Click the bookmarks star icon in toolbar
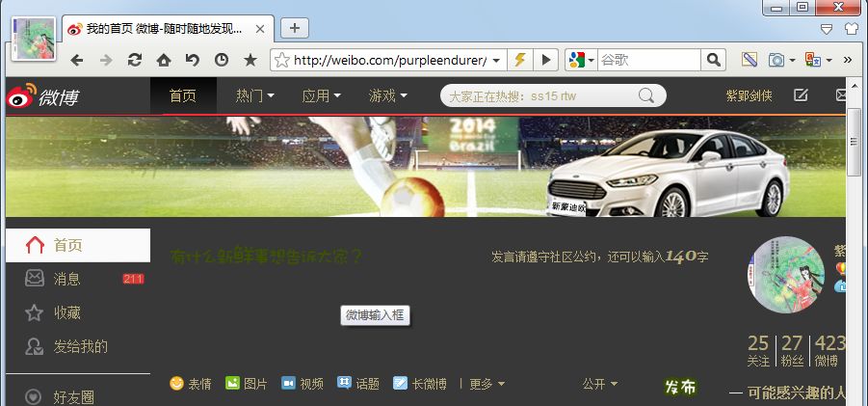This screenshot has height=406, width=868. tap(250, 61)
